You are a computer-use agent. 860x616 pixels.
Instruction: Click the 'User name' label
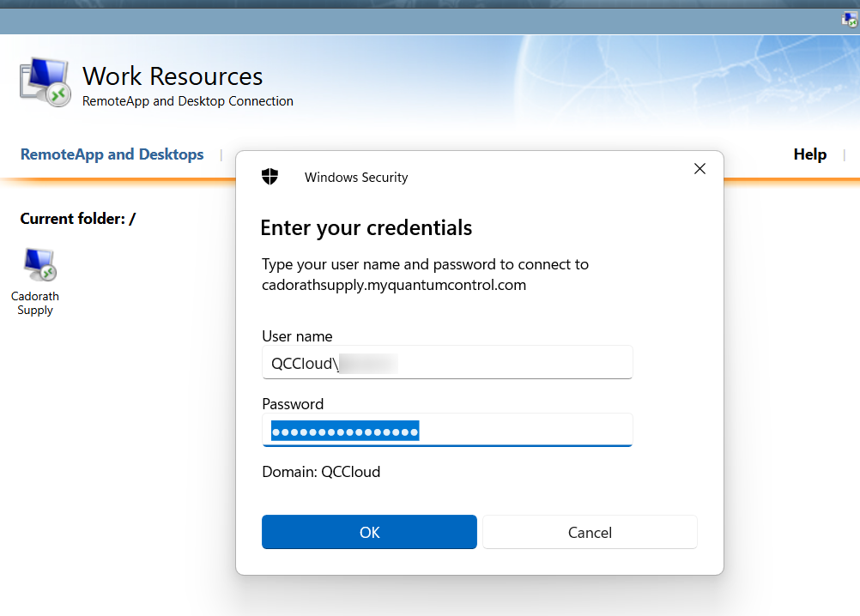[297, 336]
